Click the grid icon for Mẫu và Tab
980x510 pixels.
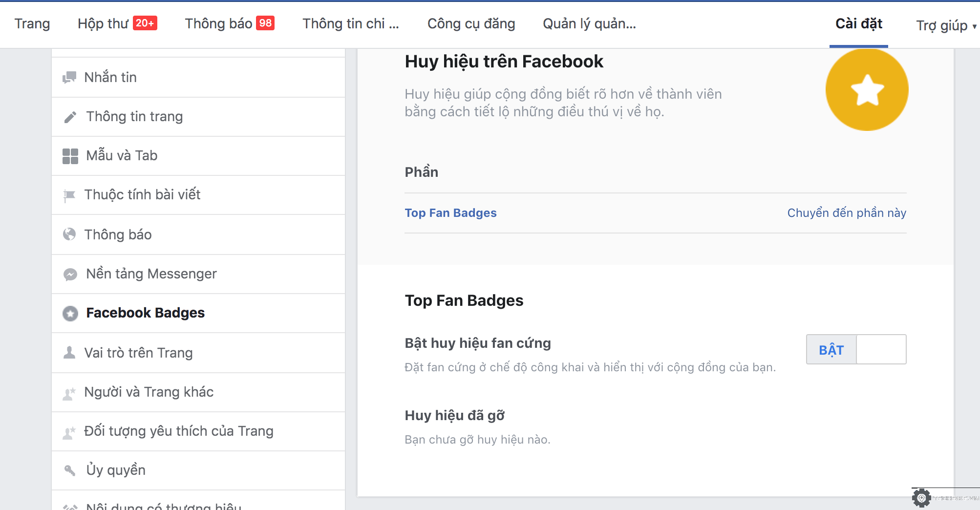point(70,156)
